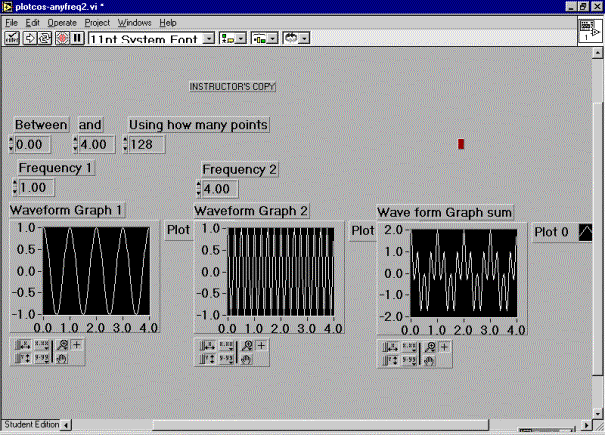Click the Plot 0 legend line sample
The width and height of the screenshot is (605, 435).
click(x=585, y=232)
